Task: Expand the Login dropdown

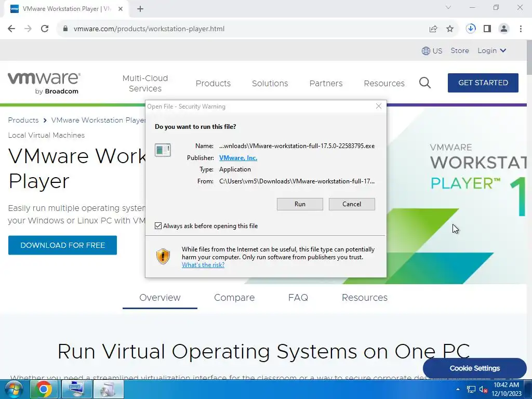Action: pyautogui.click(x=492, y=50)
